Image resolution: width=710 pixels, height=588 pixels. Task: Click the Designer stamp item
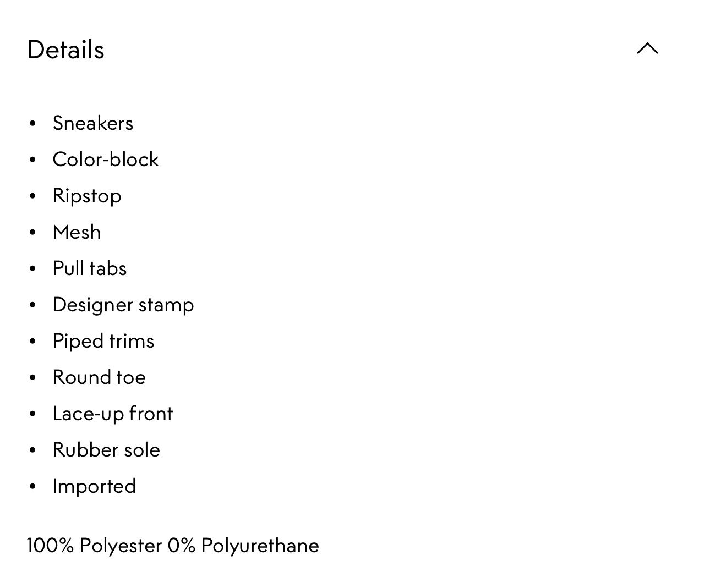pyautogui.click(x=123, y=305)
